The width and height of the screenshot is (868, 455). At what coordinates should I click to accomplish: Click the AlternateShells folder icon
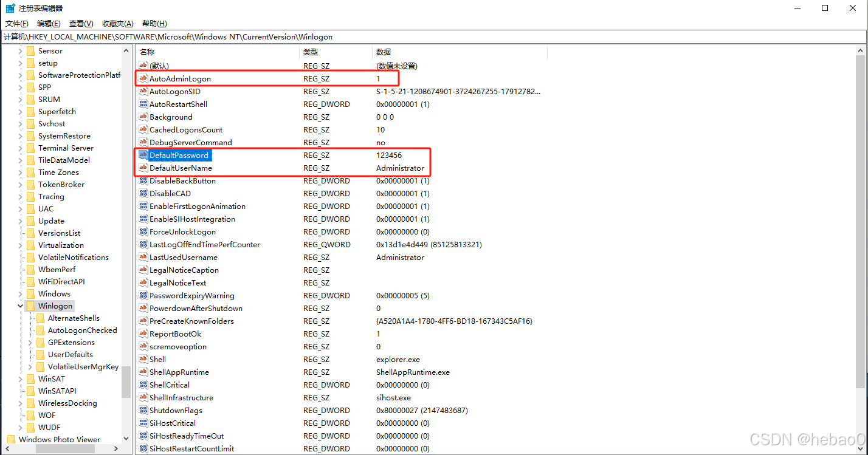pyautogui.click(x=40, y=318)
